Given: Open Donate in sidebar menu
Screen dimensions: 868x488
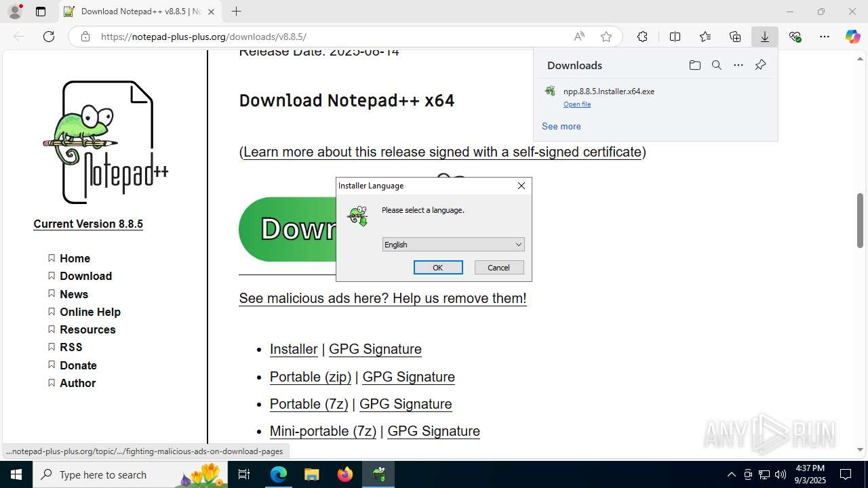Looking at the screenshot, I should (x=78, y=365).
